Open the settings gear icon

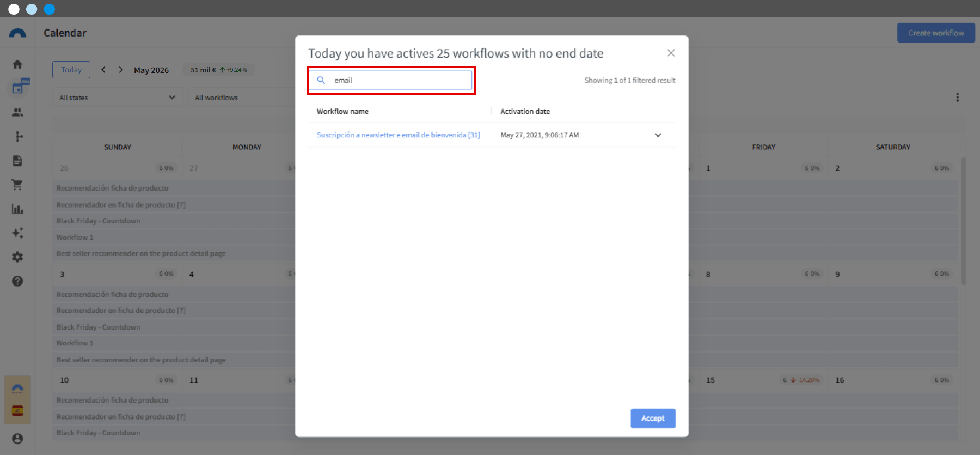17,257
